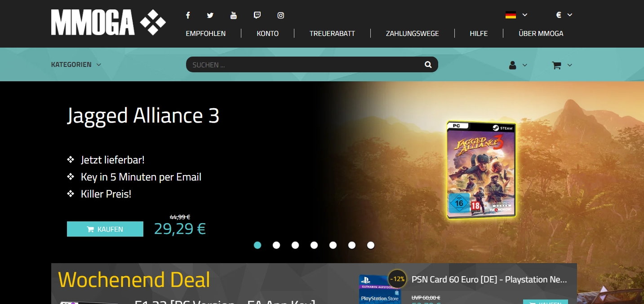Image resolution: width=644 pixels, height=304 pixels.
Task: Open the Konto menu
Action: [x=268, y=33]
